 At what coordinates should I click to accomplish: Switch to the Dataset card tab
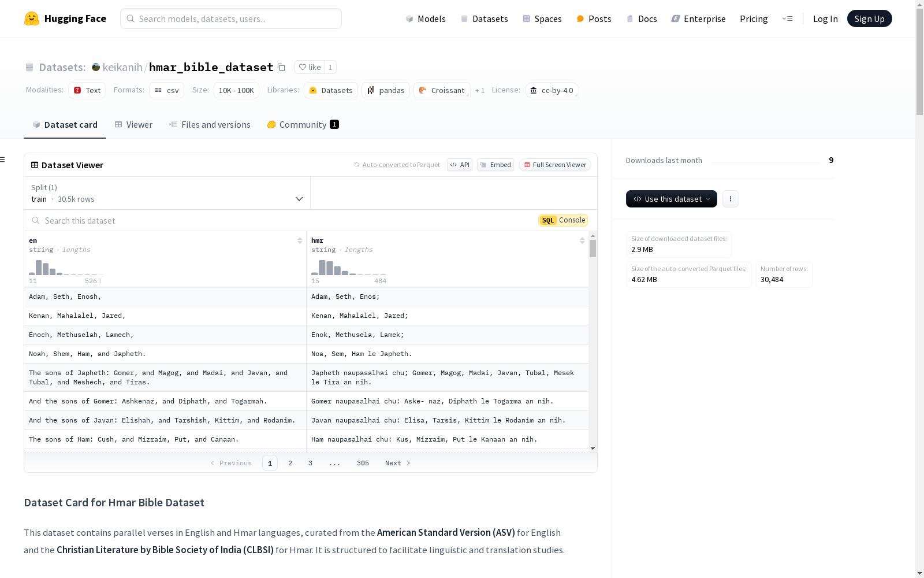65,124
